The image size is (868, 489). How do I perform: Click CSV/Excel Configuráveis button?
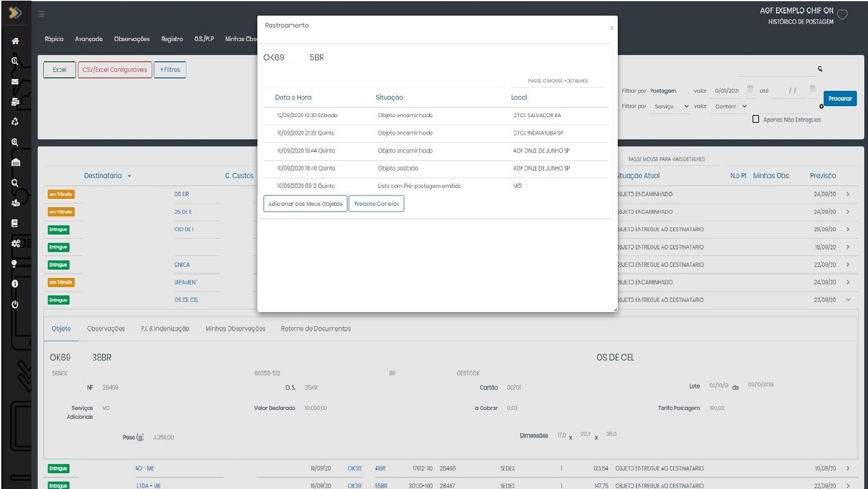coord(114,69)
